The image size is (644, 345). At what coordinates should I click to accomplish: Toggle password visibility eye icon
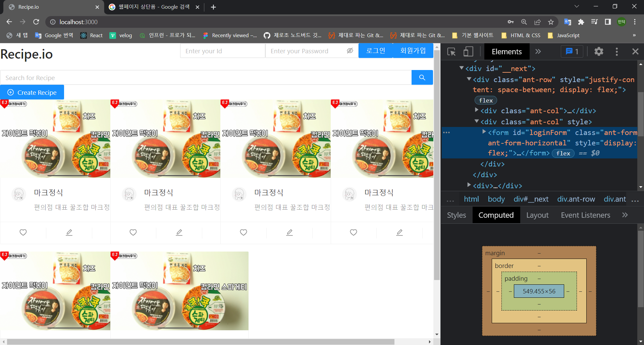tap(350, 51)
